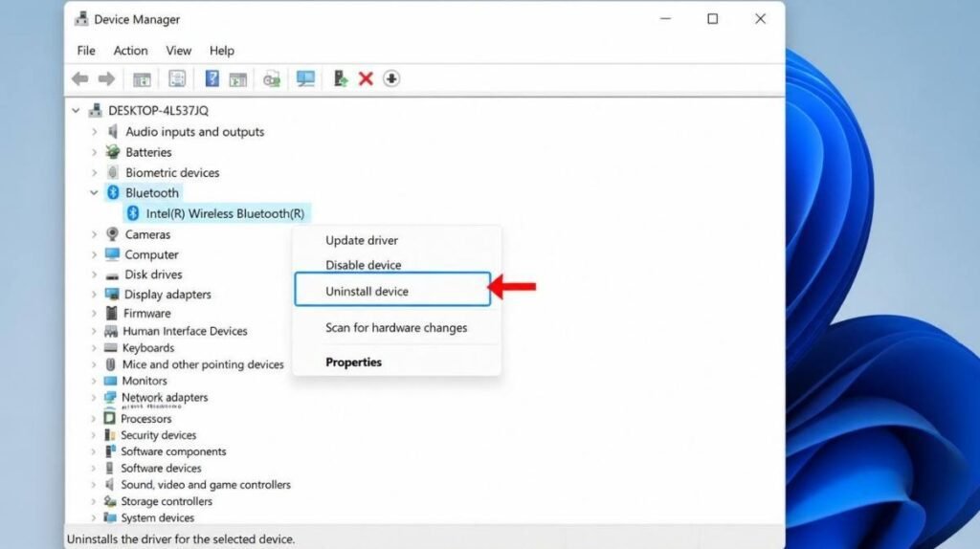Select the Security devices tree item label
The image size is (980, 549).
pyautogui.click(x=158, y=434)
